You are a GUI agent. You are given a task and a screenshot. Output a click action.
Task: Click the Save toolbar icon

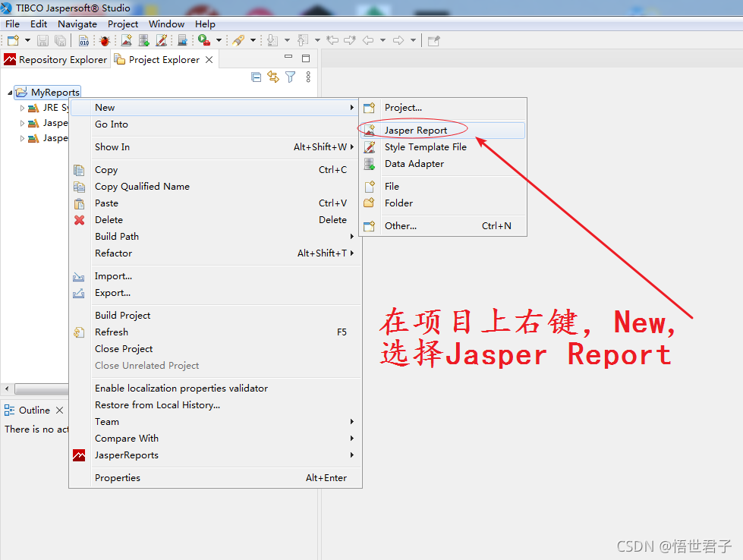click(43, 41)
